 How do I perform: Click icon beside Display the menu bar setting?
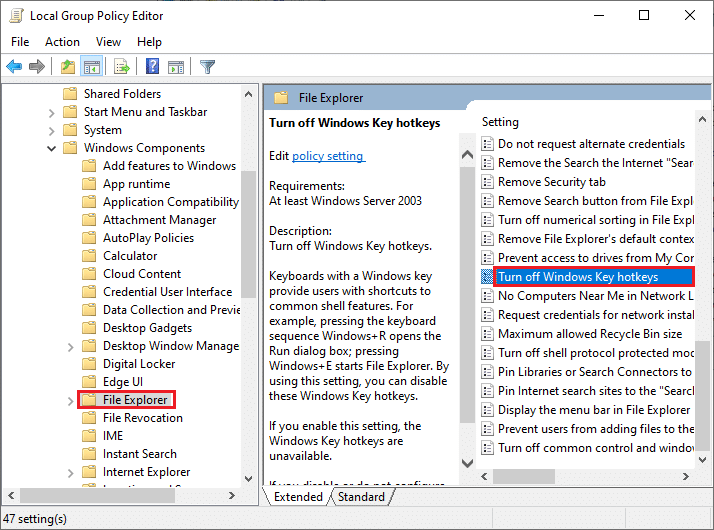[x=488, y=410]
